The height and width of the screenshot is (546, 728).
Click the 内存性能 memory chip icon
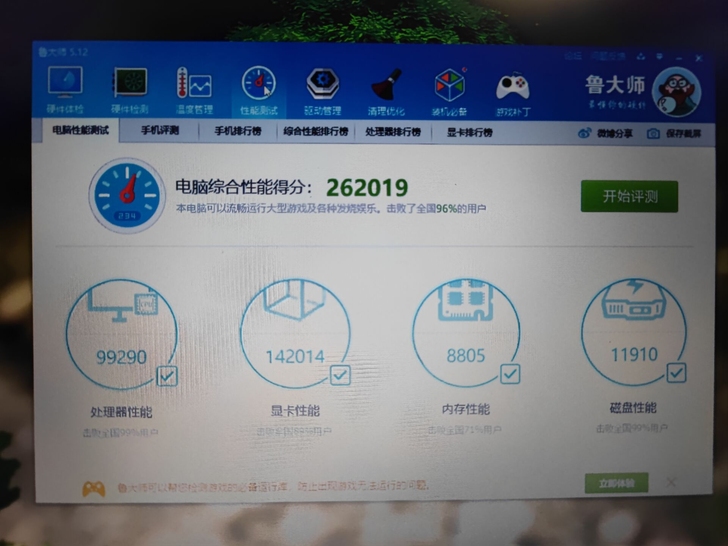pos(465,300)
